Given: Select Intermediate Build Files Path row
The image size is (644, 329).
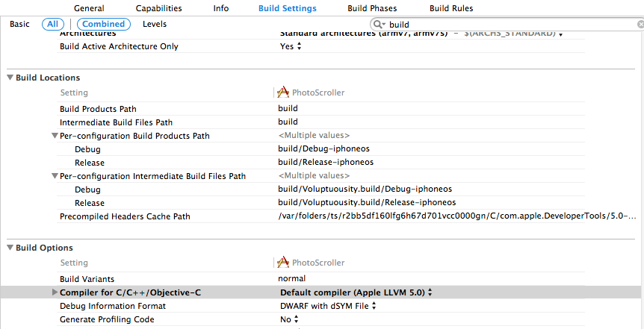Looking at the screenshot, I should coord(321,122).
